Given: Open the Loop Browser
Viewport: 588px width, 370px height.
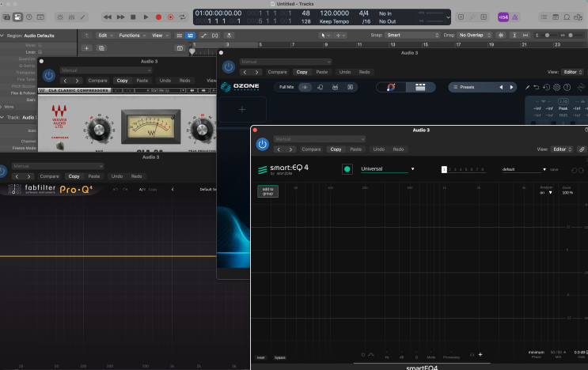Looking at the screenshot, I should click(567, 17).
